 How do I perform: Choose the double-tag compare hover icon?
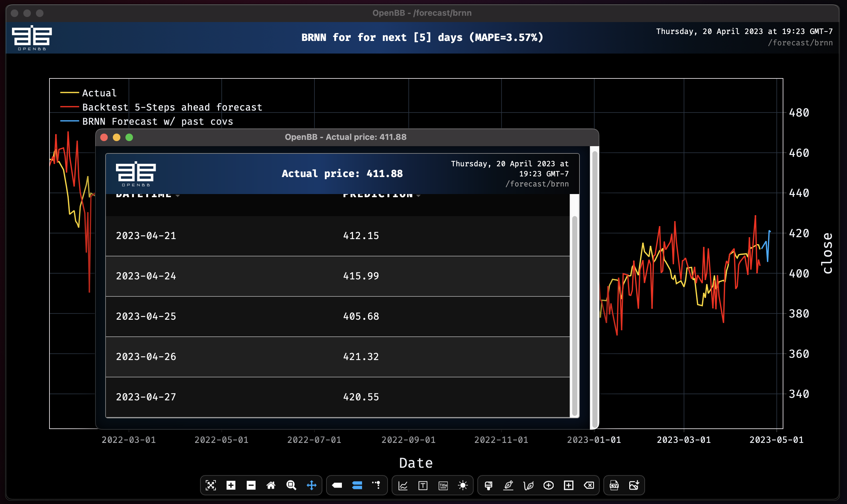pos(357,485)
